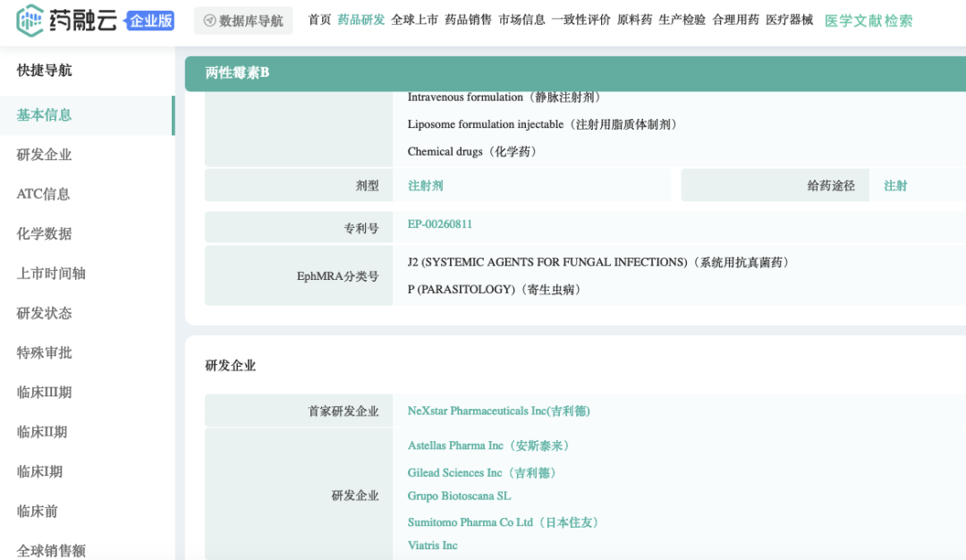Open Gilead Sciences Inc link
Image resolution: width=966 pixels, height=560 pixels.
pyautogui.click(x=484, y=472)
